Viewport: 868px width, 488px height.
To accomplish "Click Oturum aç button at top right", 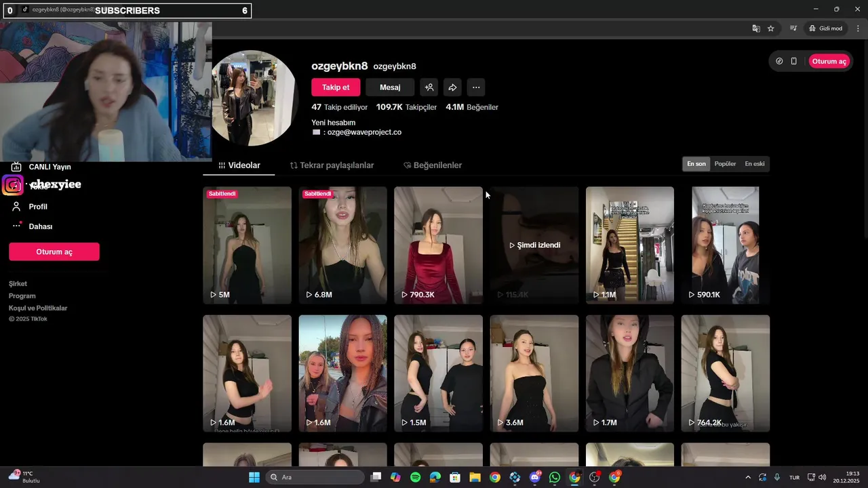I will (x=829, y=61).
